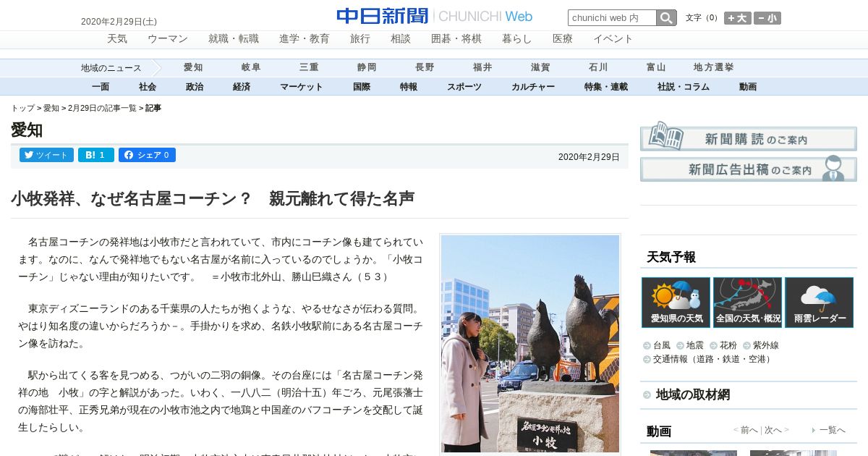Open 全国の天気・概況 weather tile
868x456 pixels.
tap(748, 303)
